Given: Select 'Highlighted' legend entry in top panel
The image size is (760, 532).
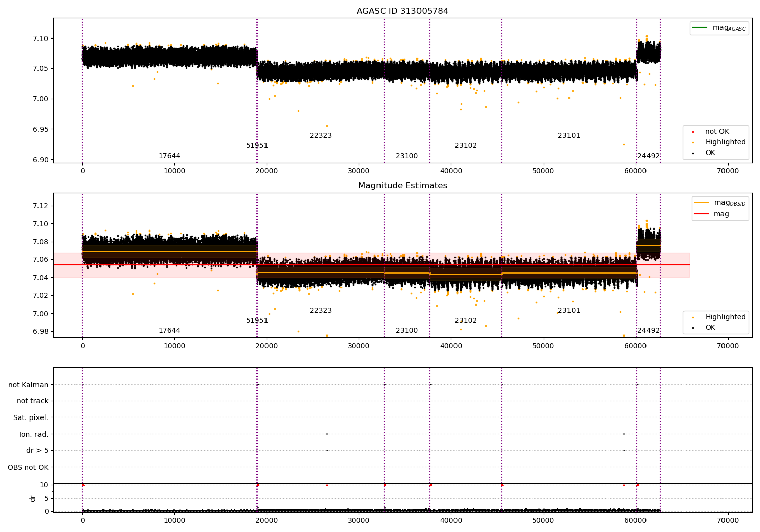Looking at the screenshot, I should click(719, 142).
